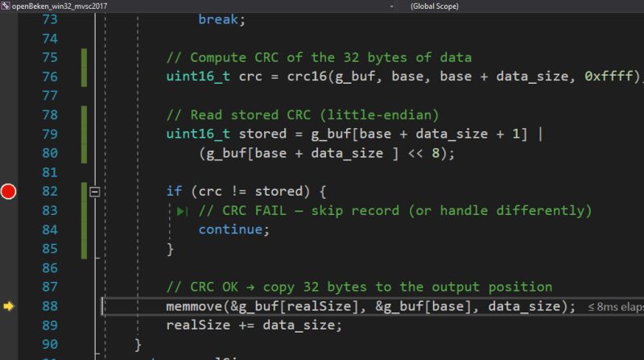The width and height of the screenshot is (644, 360).
Task: Click the 'crc16' function call on line 76
Action: tap(307, 77)
